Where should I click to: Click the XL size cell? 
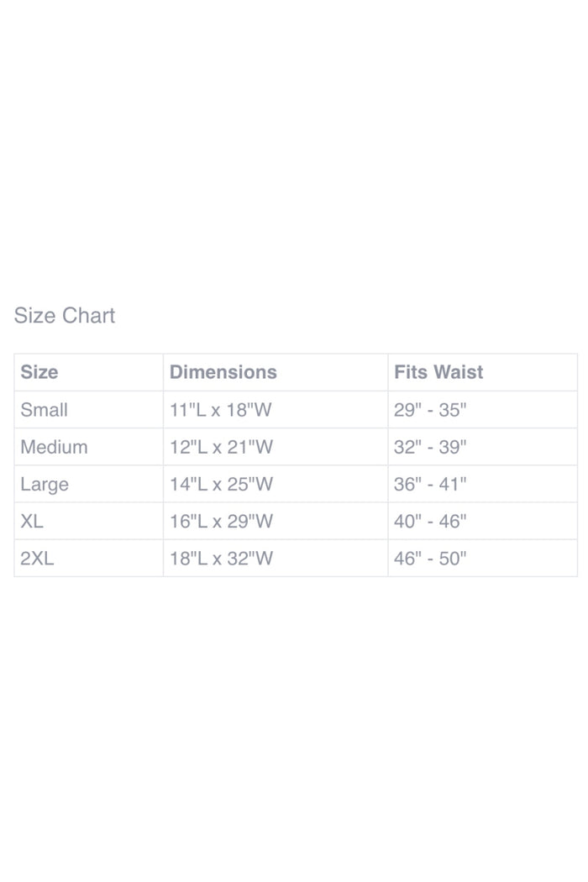pos(89,521)
